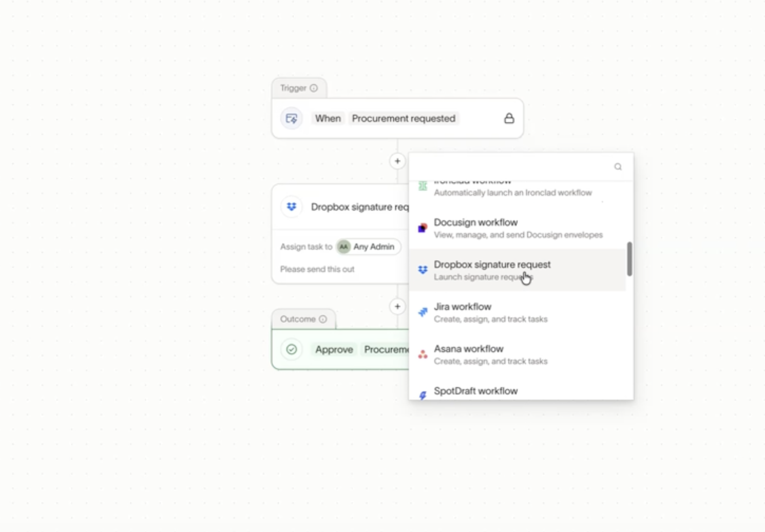Click the Dropbox logo icon in list

(x=423, y=270)
